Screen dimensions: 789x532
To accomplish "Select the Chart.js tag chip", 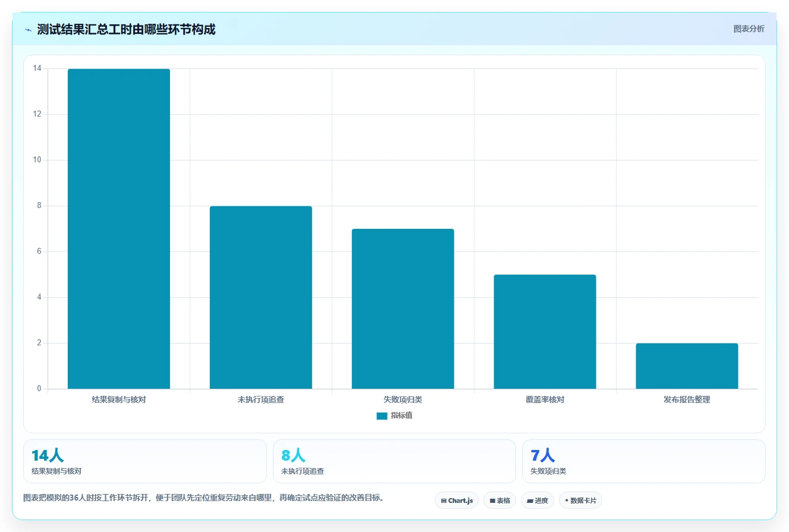I will click(x=457, y=500).
